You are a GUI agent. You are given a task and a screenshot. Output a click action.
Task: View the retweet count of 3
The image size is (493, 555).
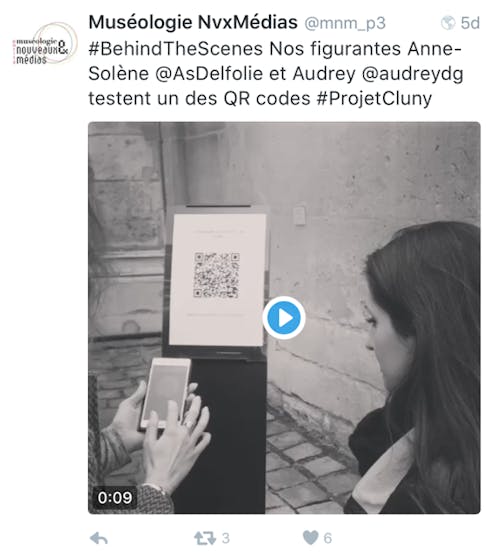coord(226,538)
